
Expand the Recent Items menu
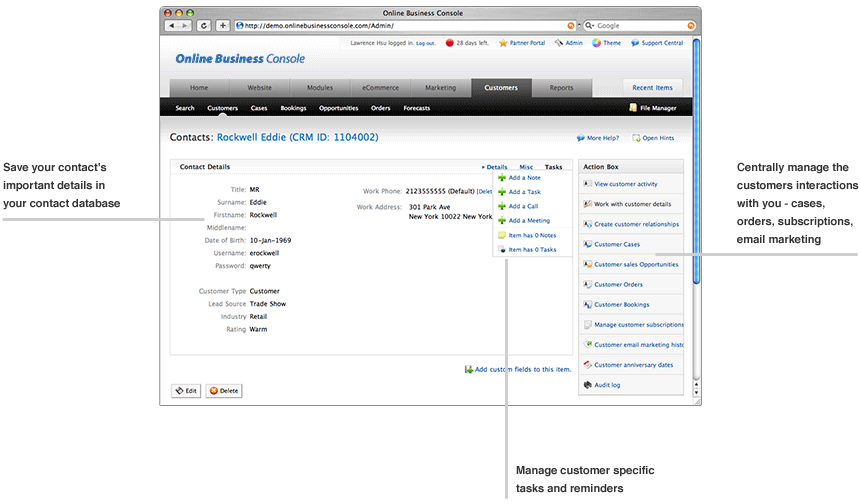[x=652, y=88]
